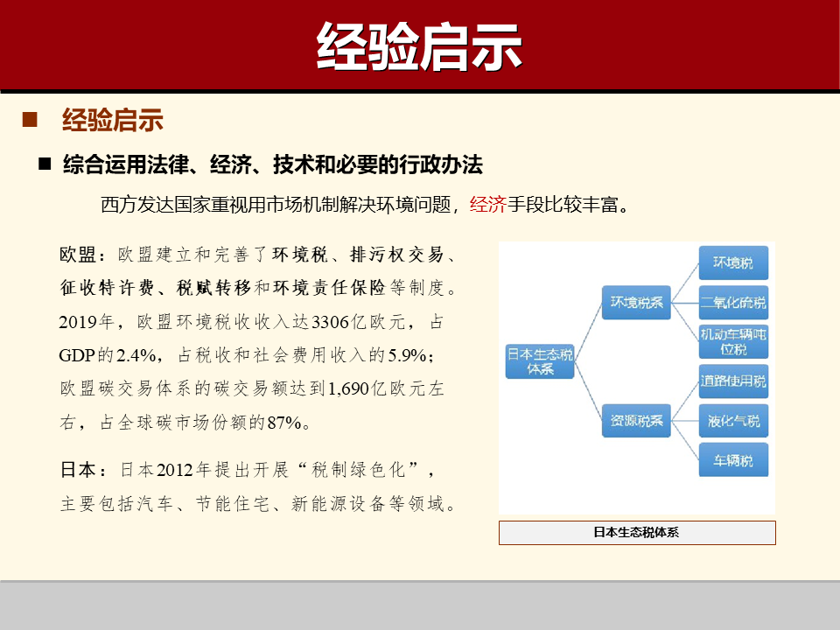
Task: Click the connector line between 环境税系 and 环境税
Action: pyautogui.click(x=689, y=280)
